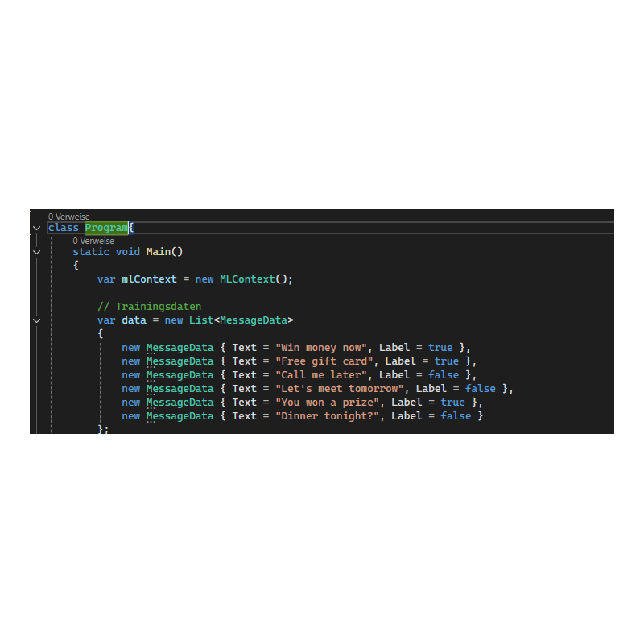Click the List type in data declaration
This screenshot has height=644, width=644.
[x=200, y=320]
